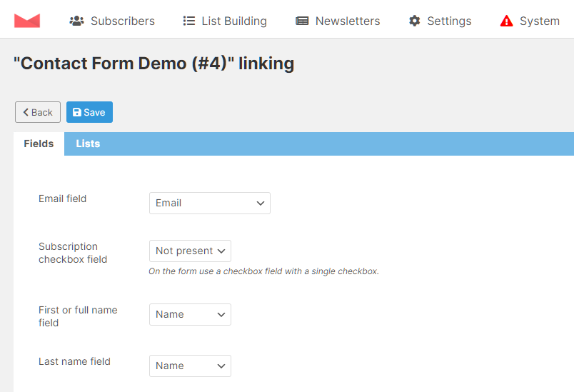Click the floppy disk icon on Save
The image size is (574, 392).
(77, 112)
